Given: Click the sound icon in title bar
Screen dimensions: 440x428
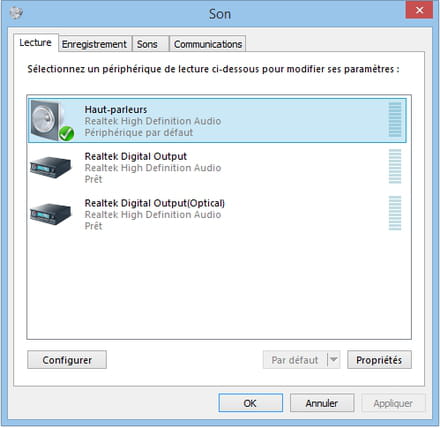Looking at the screenshot, I should coord(16,13).
